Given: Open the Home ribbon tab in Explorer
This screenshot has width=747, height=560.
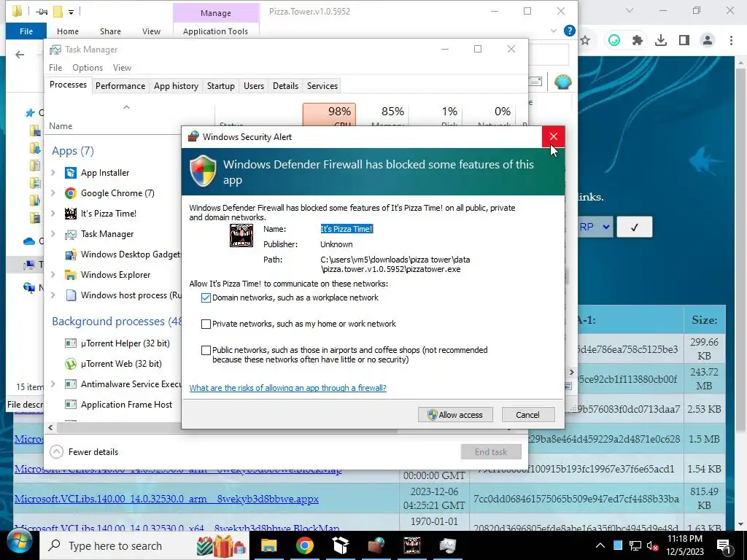Looking at the screenshot, I should pyautogui.click(x=68, y=31).
